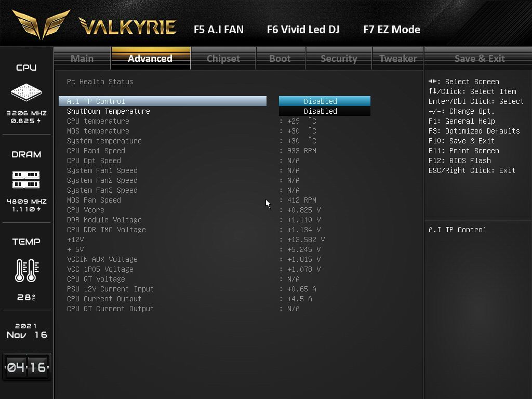The image size is (532, 399).
Task: Click the +12V label
Action: [75, 240]
